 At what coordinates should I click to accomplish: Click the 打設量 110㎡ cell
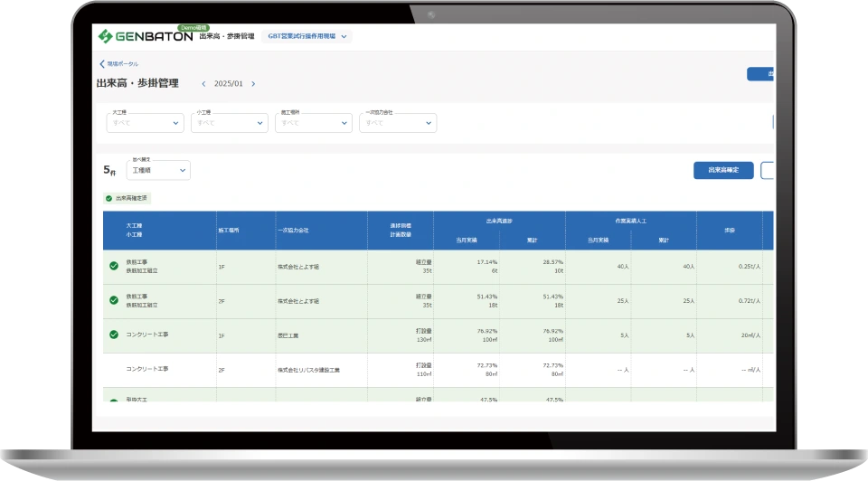coord(424,370)
